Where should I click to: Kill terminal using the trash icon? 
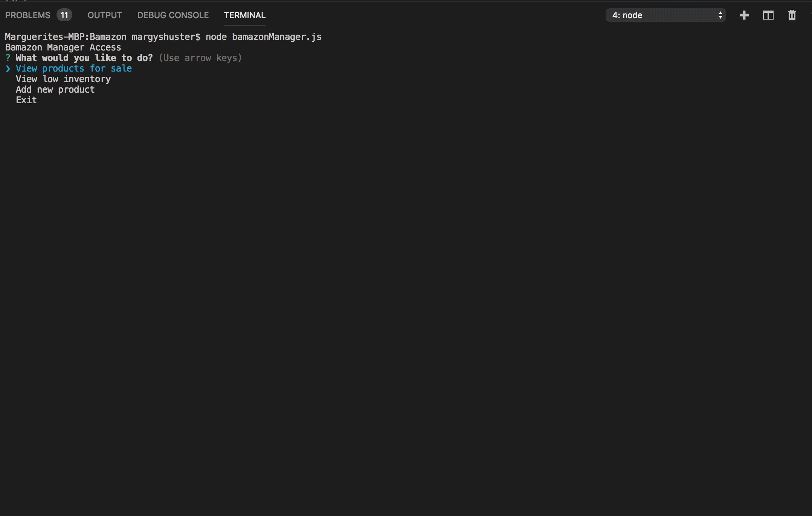[x=792, y=15]
